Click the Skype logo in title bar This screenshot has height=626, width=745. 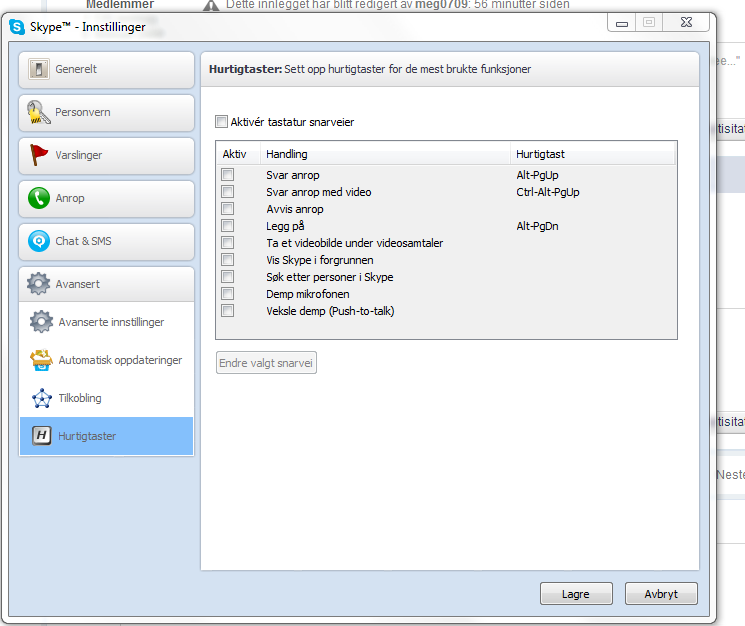point(17,27)
